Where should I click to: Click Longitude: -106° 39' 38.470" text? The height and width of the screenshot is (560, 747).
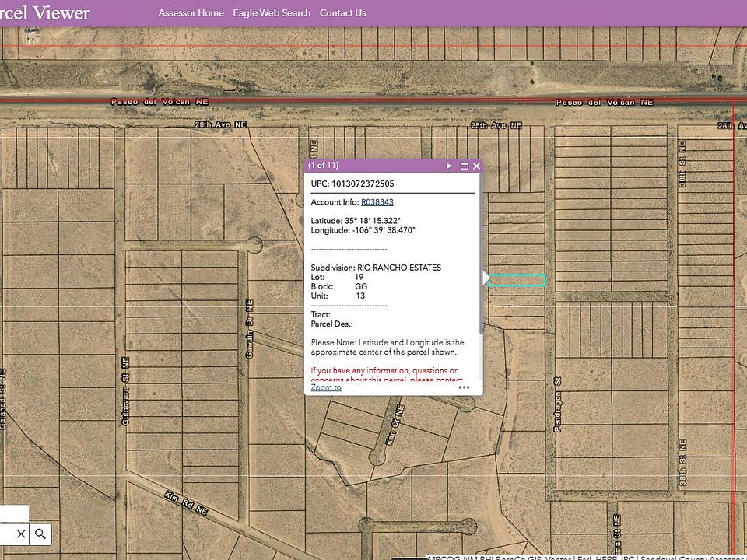363,230
